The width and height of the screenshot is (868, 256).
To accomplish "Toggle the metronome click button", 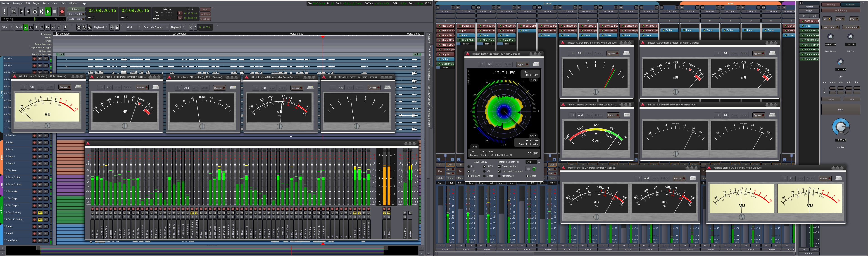I will tap(14, 12).
